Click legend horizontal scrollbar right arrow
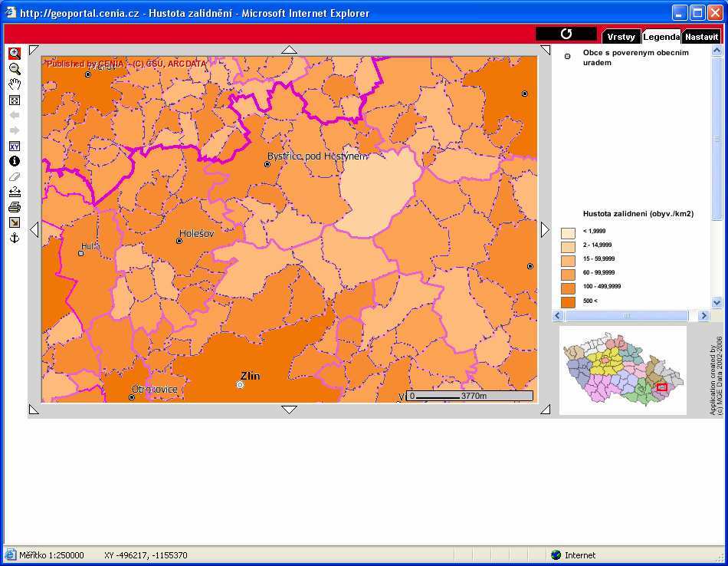Viewport: 728px width, 566px height. (x=703, y=316)
